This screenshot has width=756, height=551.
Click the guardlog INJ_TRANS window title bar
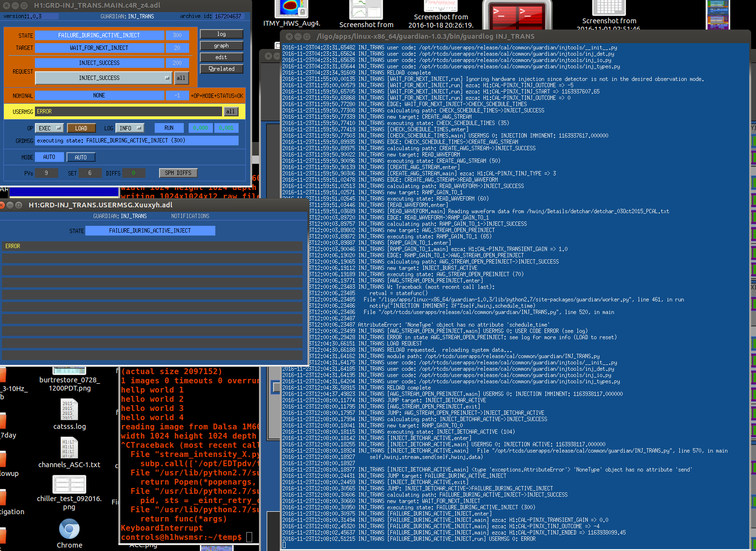515,36
